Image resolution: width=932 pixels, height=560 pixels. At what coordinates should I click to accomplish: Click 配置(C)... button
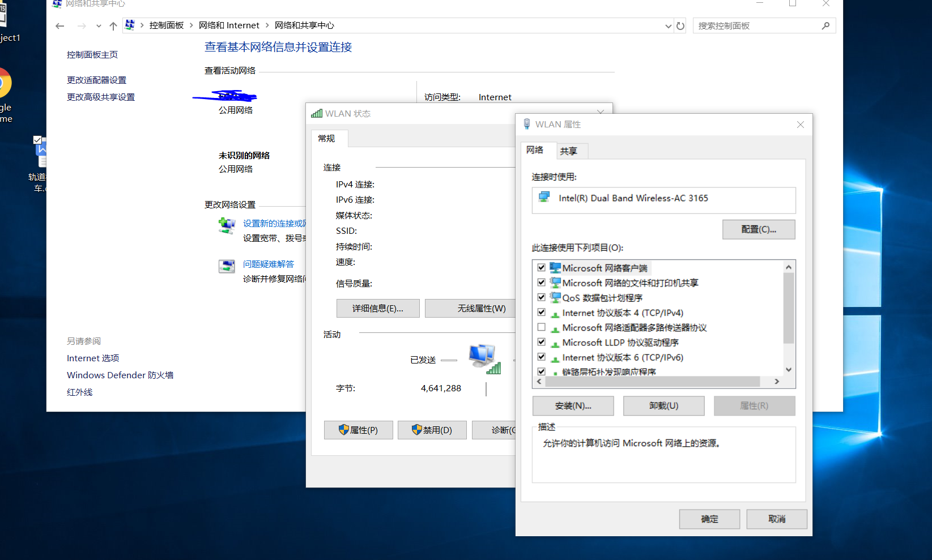click(x=759, y=229)
